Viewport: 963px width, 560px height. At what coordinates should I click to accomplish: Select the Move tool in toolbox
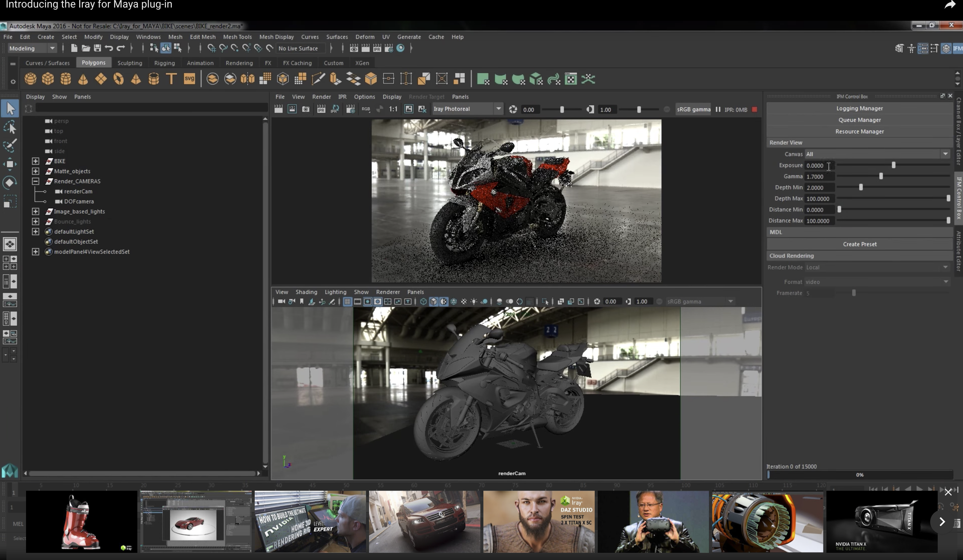point(10,165)
